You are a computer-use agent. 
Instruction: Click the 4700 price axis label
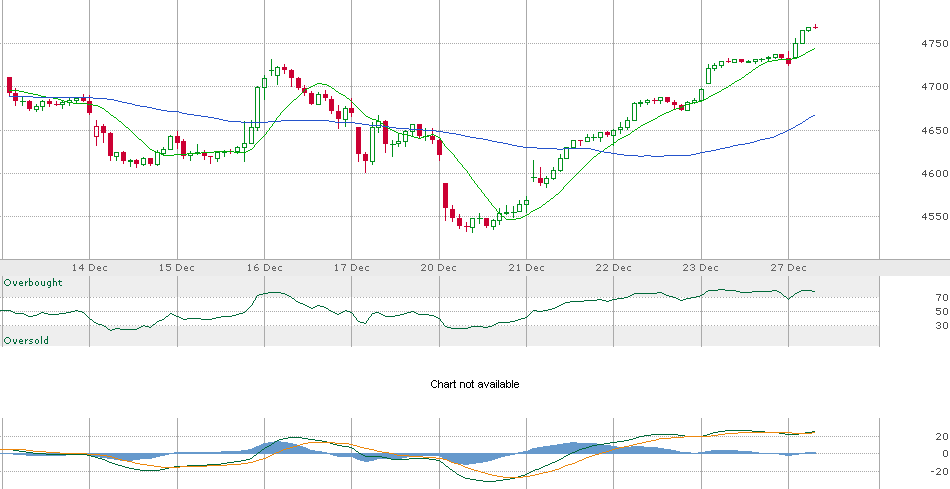pyautogui.click(x=933, y=87)
